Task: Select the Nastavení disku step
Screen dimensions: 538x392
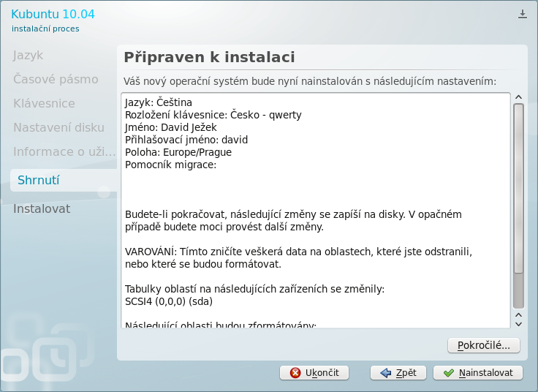Action: (58, 127)
